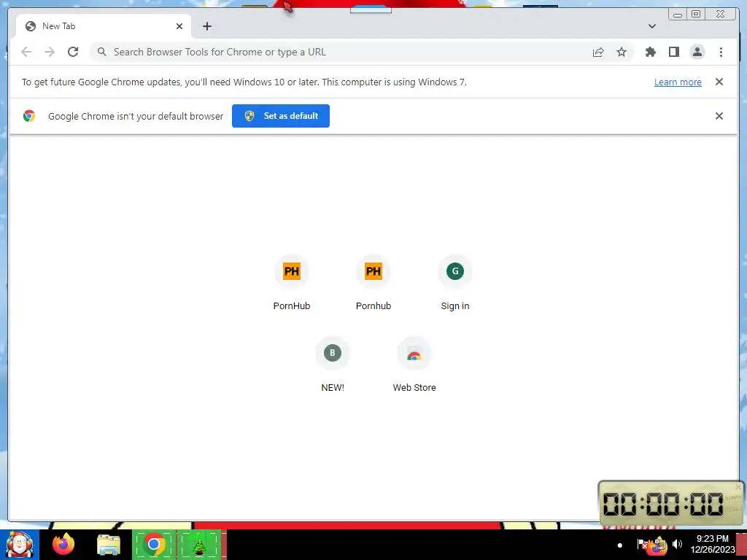Image resolution: width=747 pixels, height=560 pixels.
Task: Dismiss the default browser infobar
Action: pyautogui.click(x=719, y=116)
